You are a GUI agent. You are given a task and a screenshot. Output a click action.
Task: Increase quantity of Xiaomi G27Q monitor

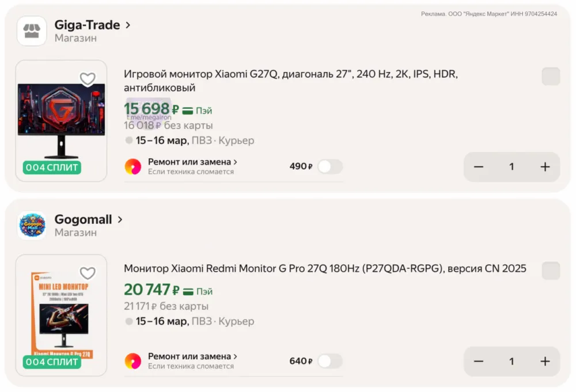point(545,167)
